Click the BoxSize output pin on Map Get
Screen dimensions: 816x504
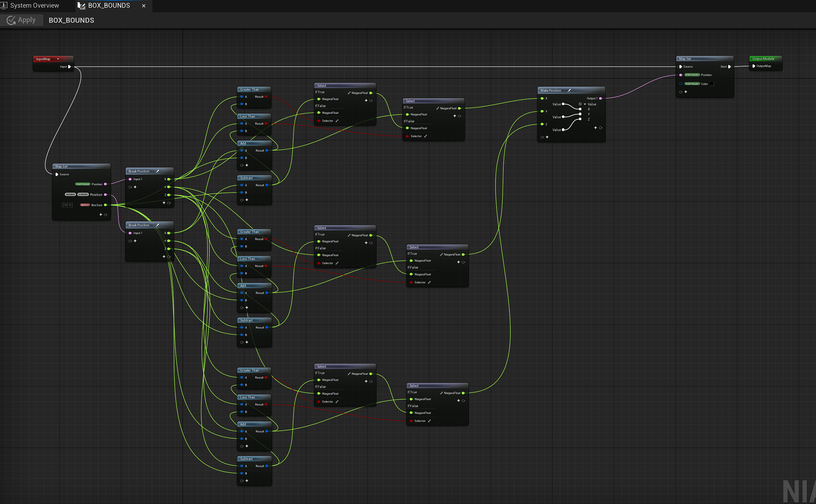[106, 205]
